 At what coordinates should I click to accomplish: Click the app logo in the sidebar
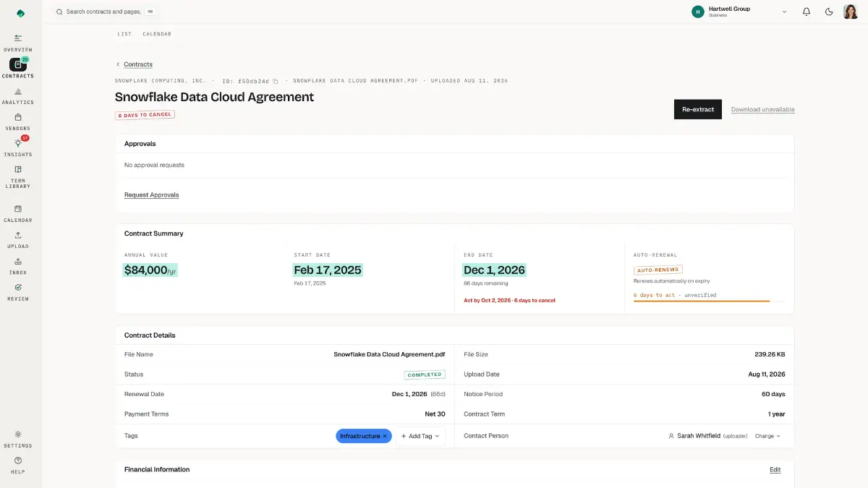point(20,13)
